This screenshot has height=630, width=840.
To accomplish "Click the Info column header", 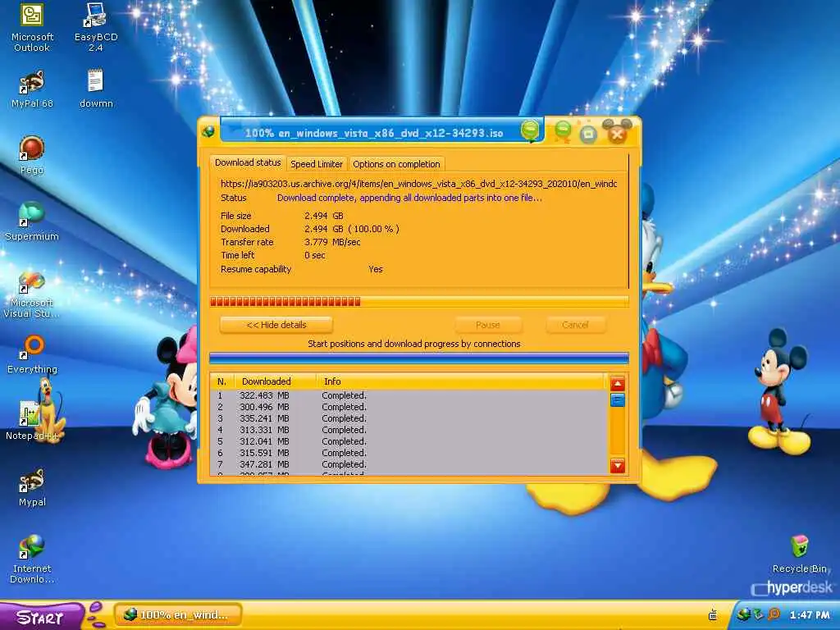I will pos(462,381).
